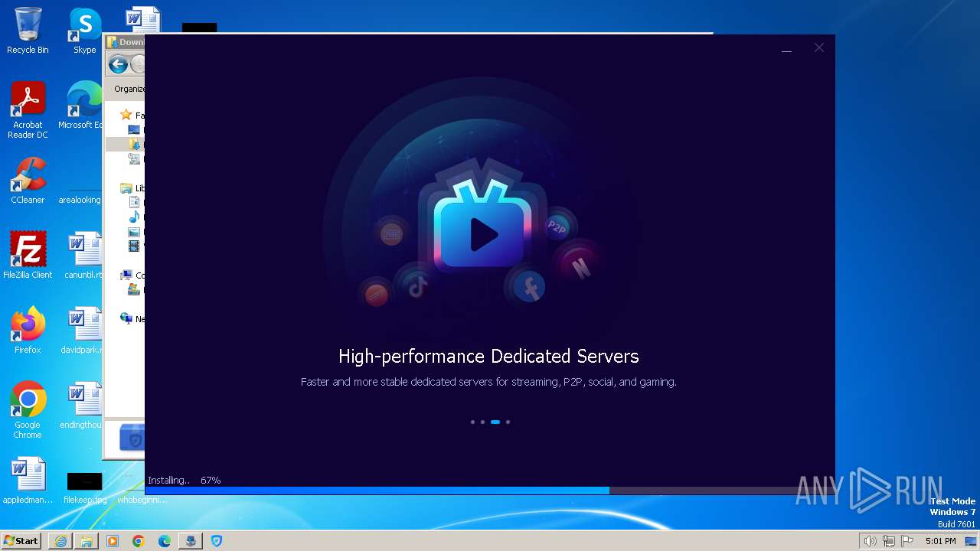Launch CCleaner desktop shortcut
The image size is (980, 551).
tap(28, 181)
